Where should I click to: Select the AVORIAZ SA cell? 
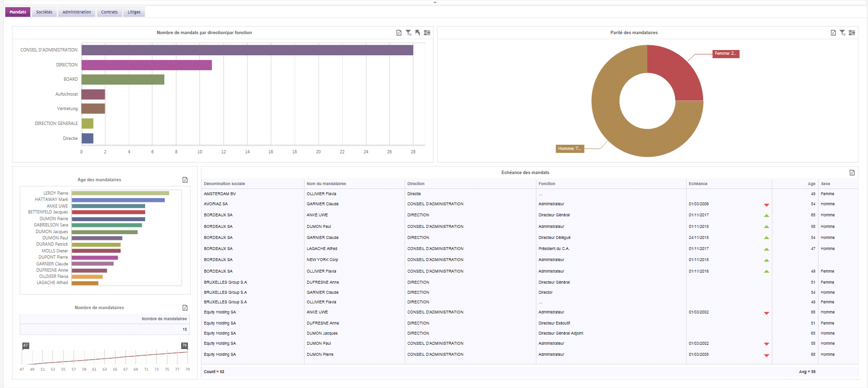click(x=216, y=204)
